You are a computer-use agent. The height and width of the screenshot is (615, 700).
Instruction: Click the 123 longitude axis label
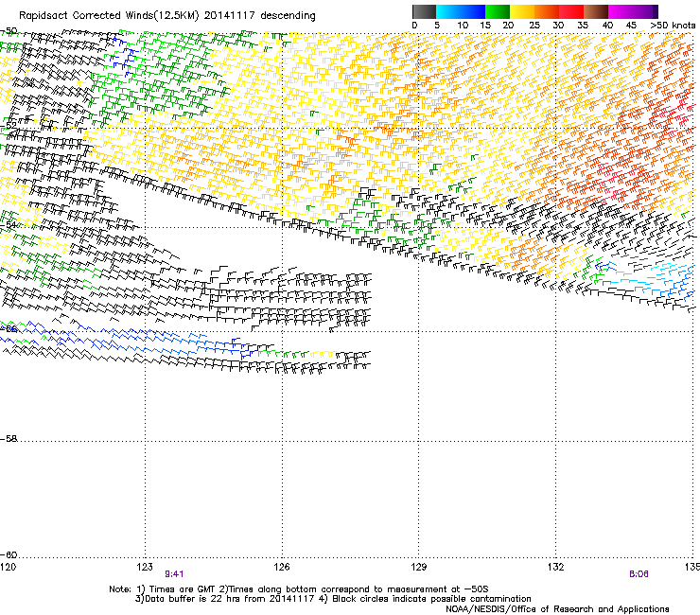click(x=145, y=567)
